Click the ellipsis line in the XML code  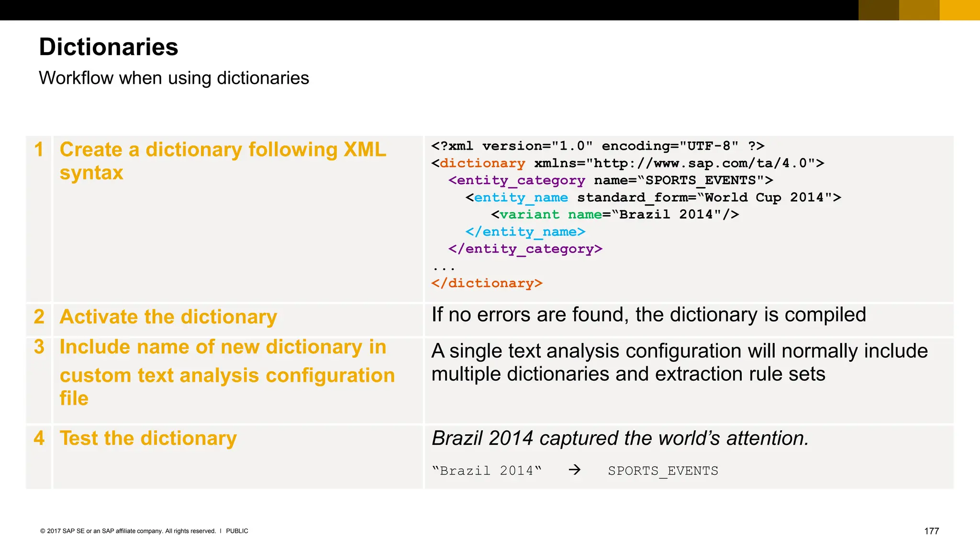click(443, 269)
